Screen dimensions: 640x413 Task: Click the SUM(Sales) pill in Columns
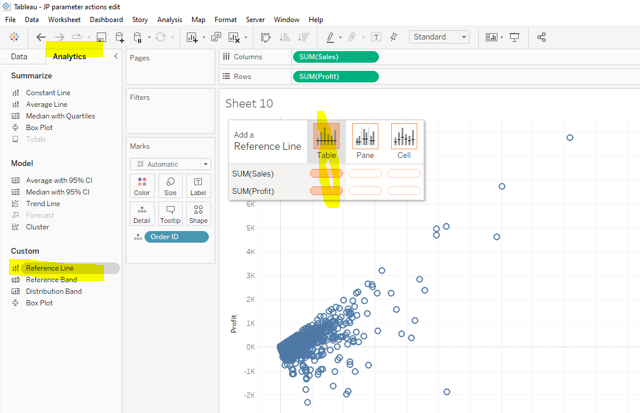tap(335, 57)
